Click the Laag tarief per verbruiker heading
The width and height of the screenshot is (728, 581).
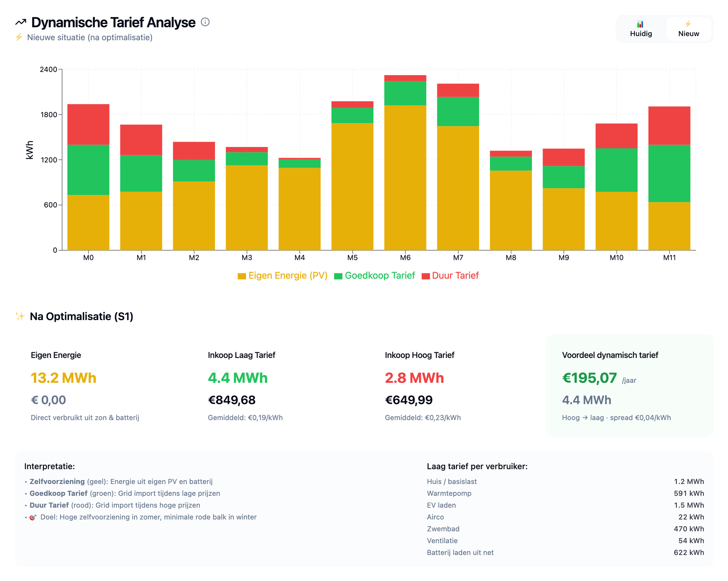(x=477, y=466)
